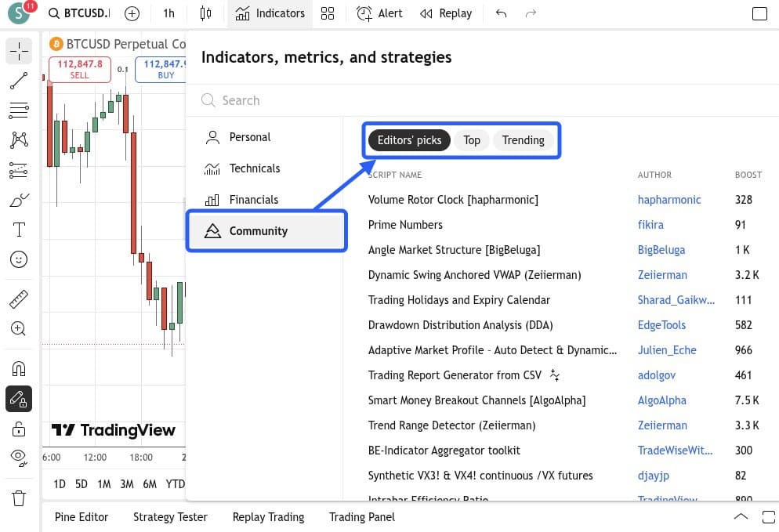Select the ruler measure tool
Viewport: 779px width, 532px height.
(x=19, y=299)
